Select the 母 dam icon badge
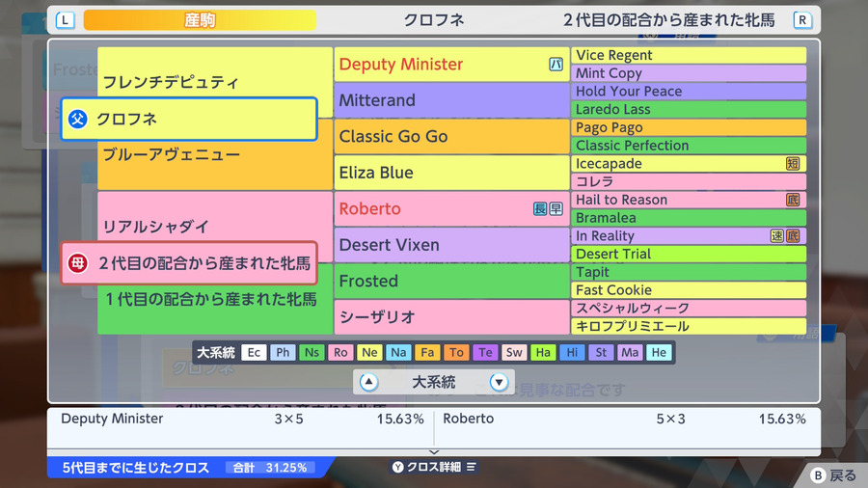This screenshot has width=868, height=488. 78,263
